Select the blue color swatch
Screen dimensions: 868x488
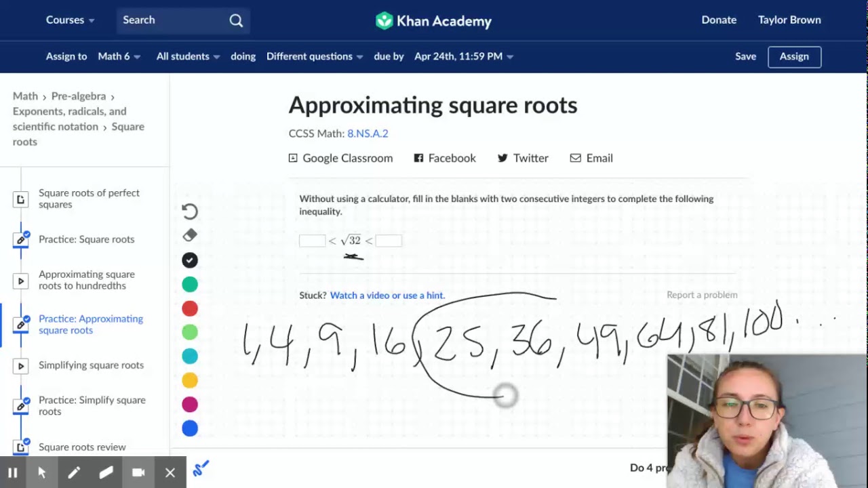pos(190,428)
